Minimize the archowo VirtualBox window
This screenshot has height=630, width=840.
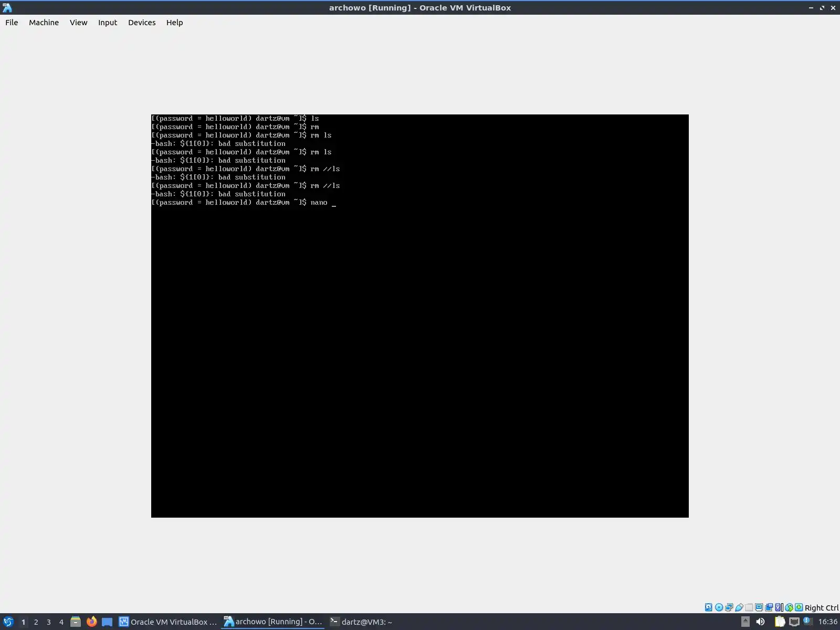click(811, 8)
